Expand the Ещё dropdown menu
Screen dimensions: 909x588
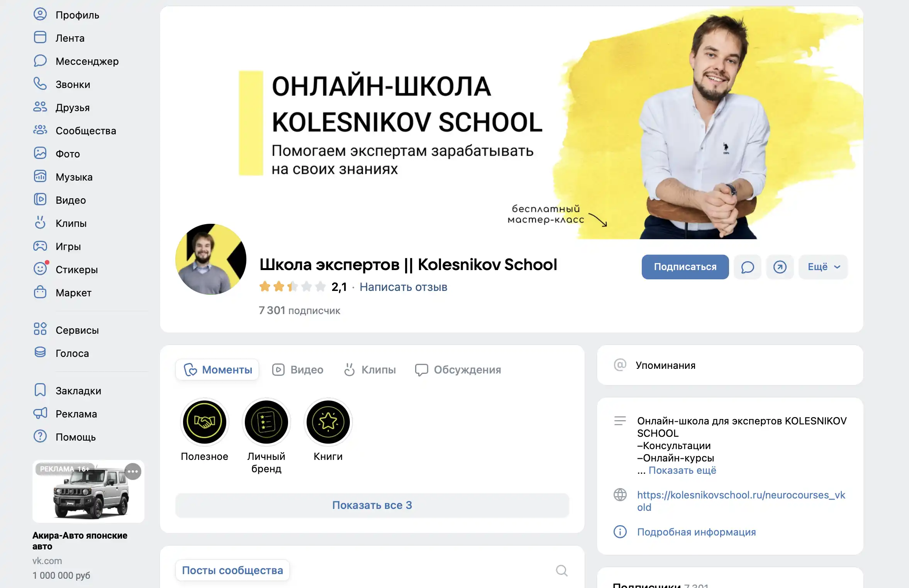click(823, 267)
